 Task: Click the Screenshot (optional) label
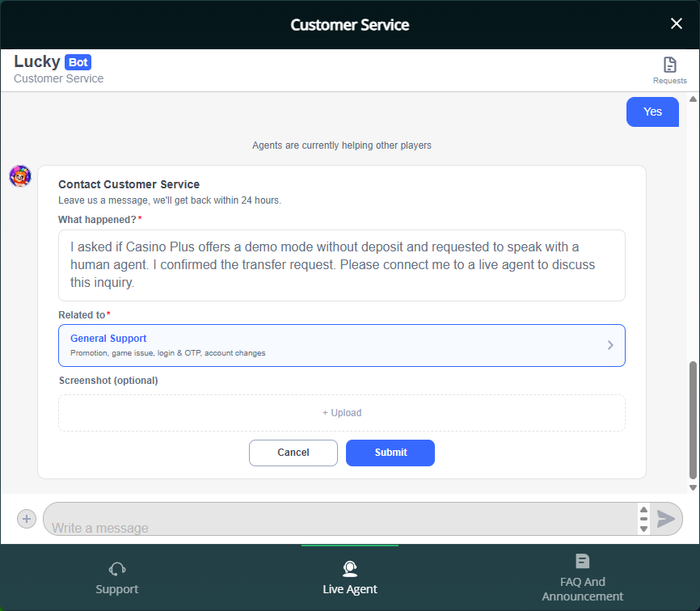click(x=108, y=380)
